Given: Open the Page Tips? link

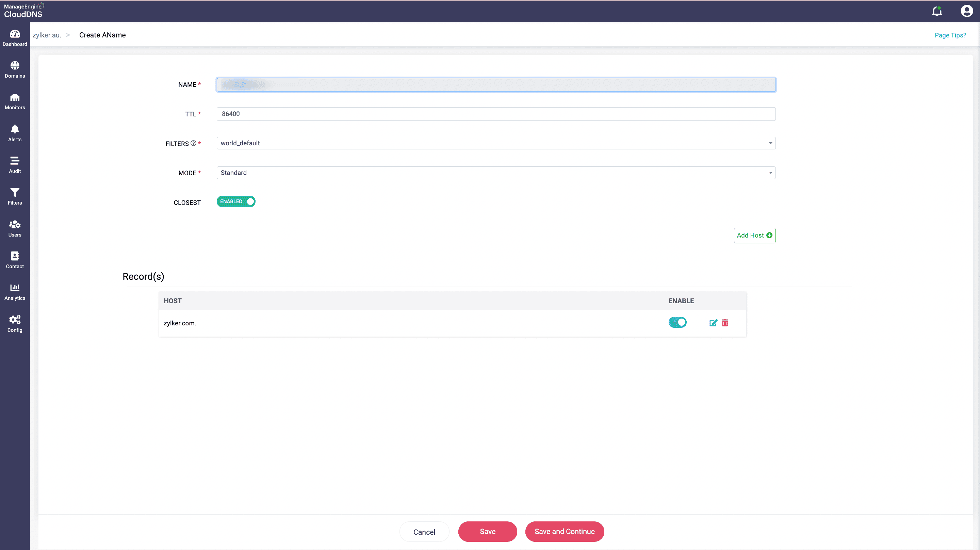Looking at the screenshot, I should click(x=950, y=35).
